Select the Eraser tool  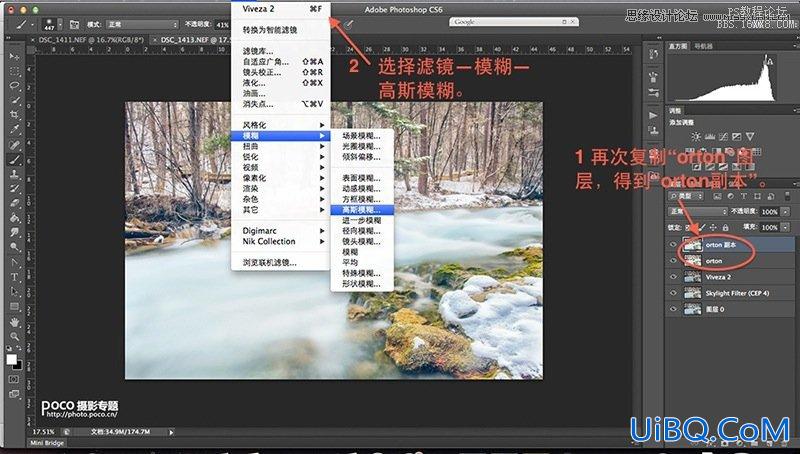tap(14, 203)
